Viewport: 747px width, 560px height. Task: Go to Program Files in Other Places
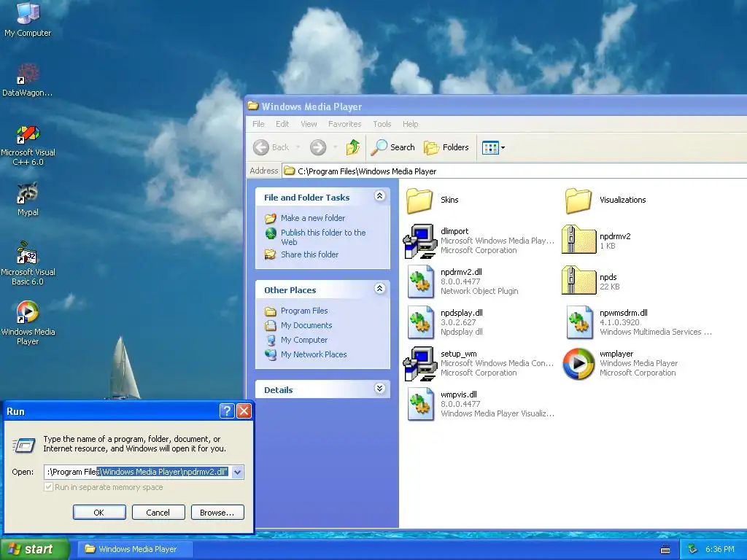click(x=304, y=311)
